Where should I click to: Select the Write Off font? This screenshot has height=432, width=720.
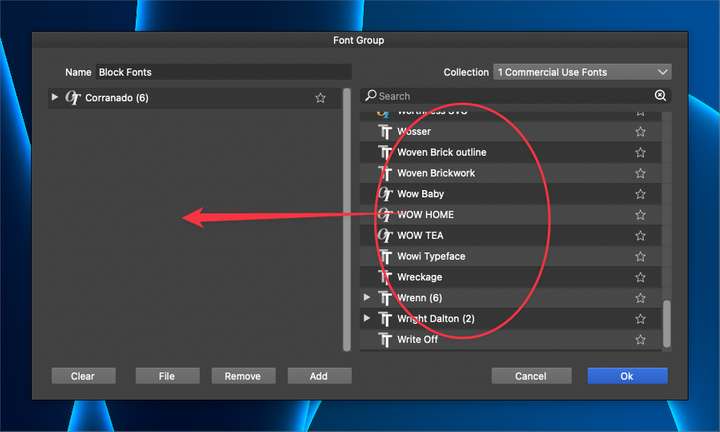point(511,340)
